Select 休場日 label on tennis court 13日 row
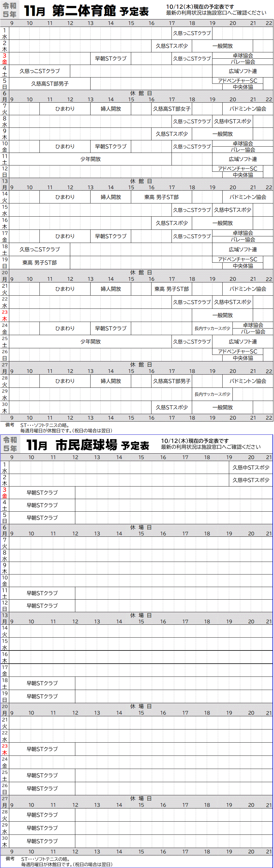The image size is (274, 868). tap(141, 615)
